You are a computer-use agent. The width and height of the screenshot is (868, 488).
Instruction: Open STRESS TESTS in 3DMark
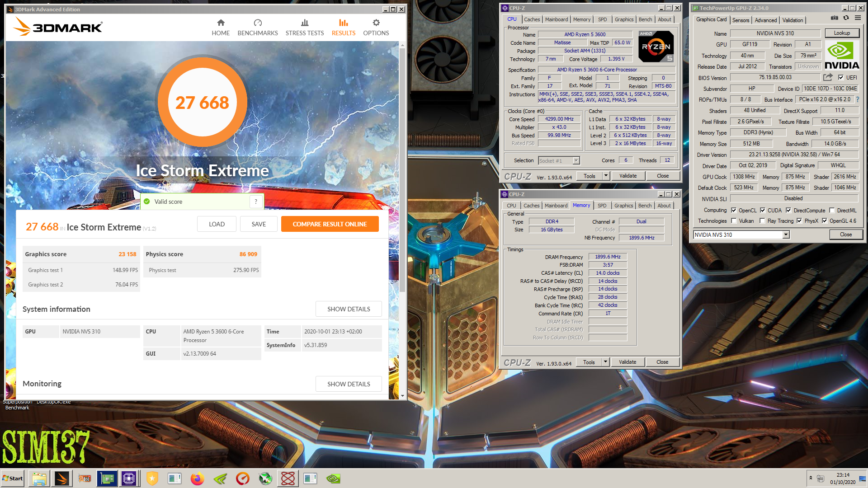(x=305, y=28)
